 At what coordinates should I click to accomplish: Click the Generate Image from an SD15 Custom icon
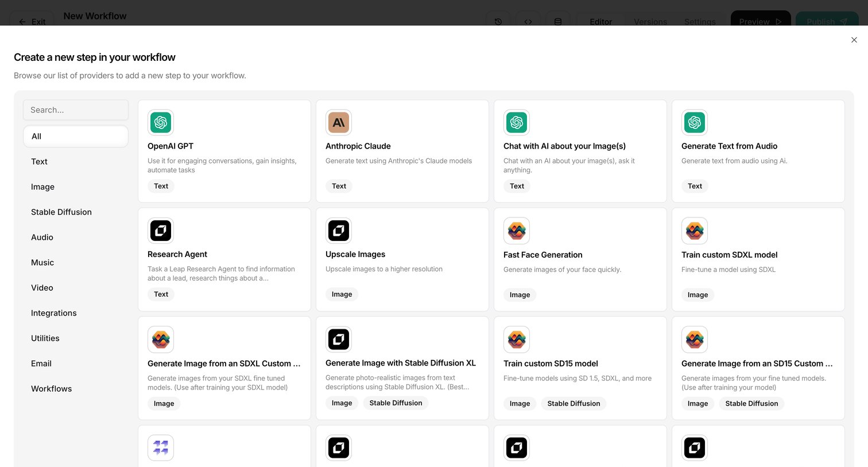pos(695,340)
